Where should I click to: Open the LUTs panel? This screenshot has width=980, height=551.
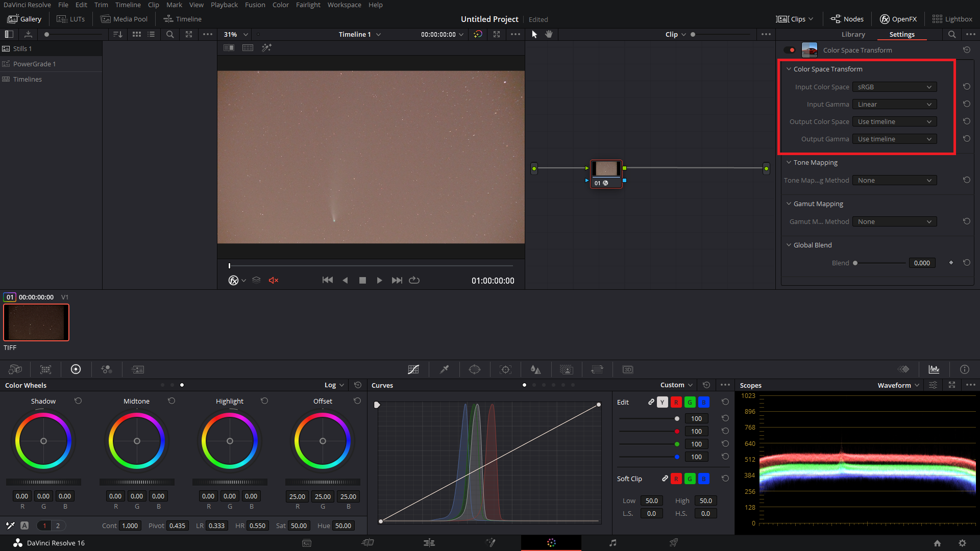71,19
